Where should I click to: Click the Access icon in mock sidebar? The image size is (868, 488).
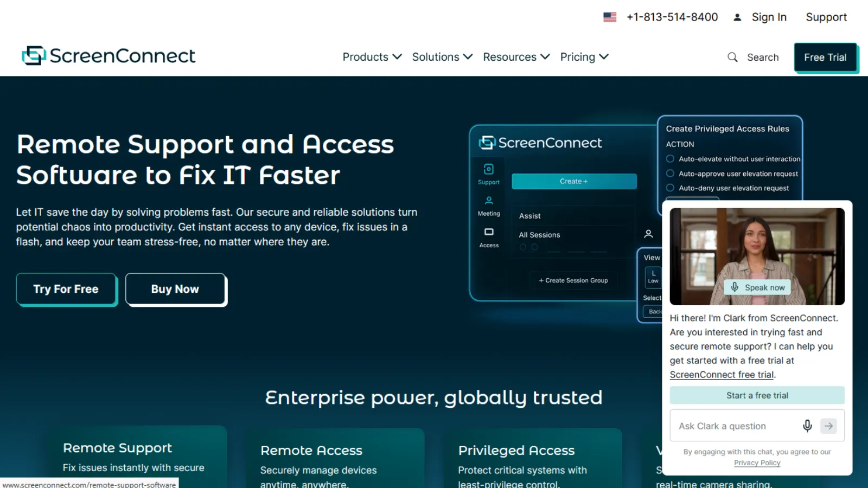coord(489,232)
